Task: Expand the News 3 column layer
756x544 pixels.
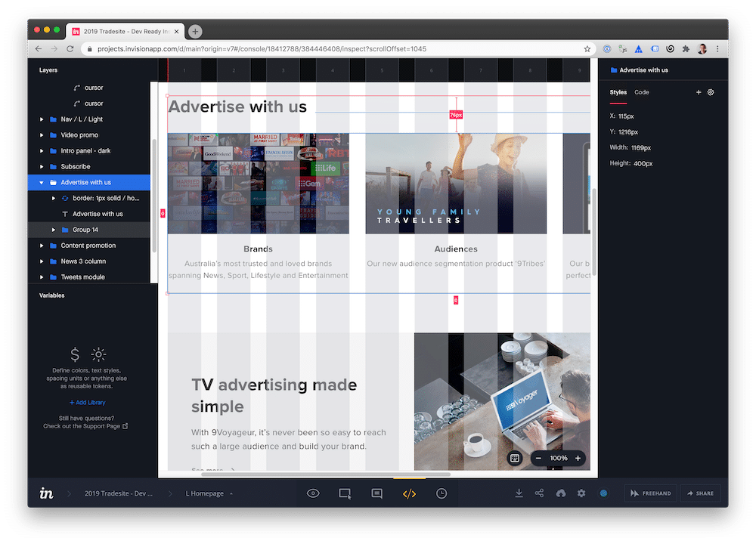Action: [42, 261]
